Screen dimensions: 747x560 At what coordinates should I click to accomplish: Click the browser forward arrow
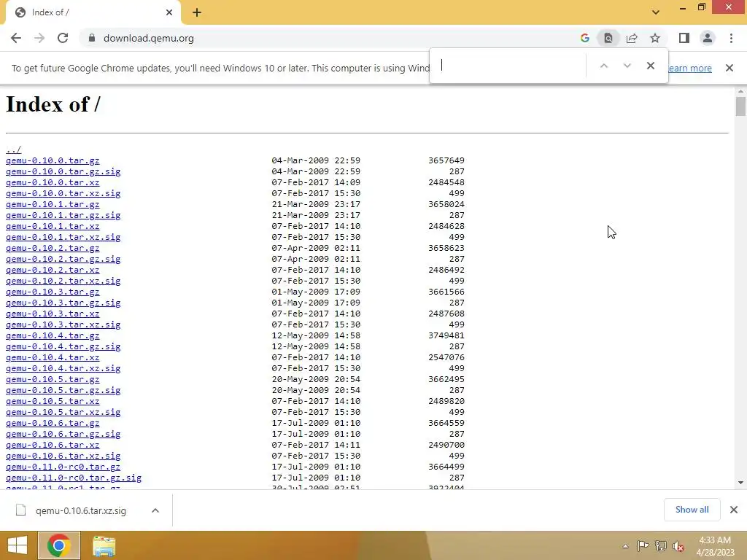[39, 38]
